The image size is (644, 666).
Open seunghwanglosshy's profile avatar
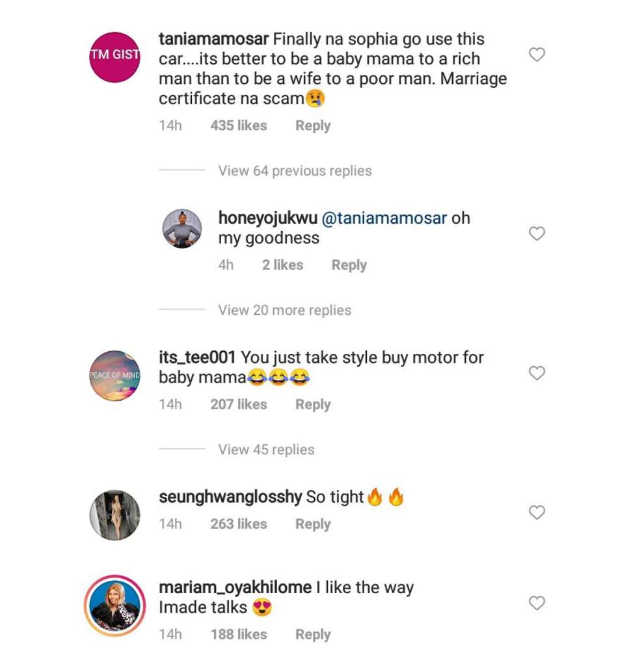pos(115,514)
